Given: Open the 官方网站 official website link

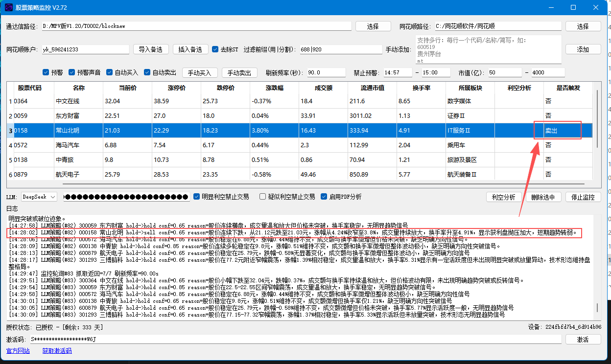Looking at the screenshot, I should (18, 351).
